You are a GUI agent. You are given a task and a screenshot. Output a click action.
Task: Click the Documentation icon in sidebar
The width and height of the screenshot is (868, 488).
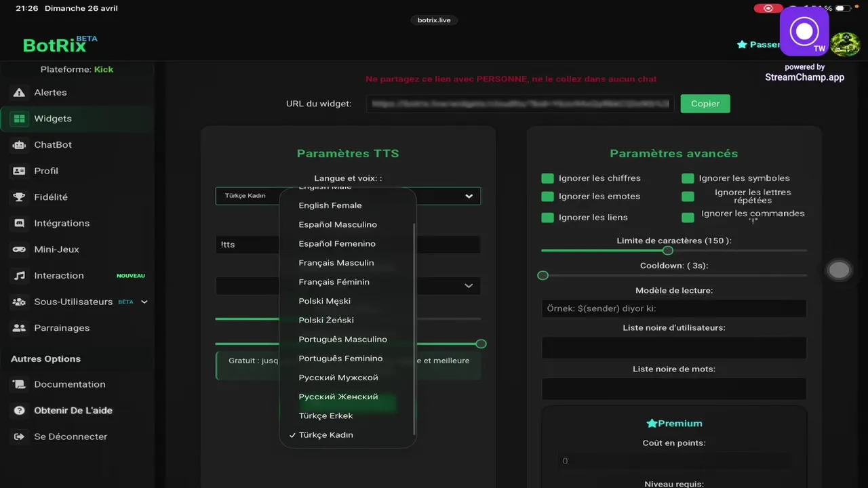(20, 384)
